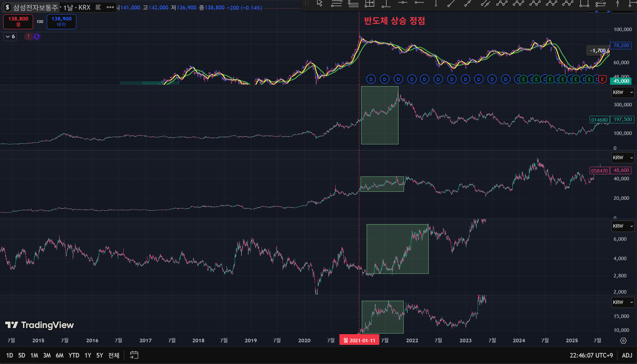Open the three-dots more menu beside symbol
The image size is (637, 364).
point(110,7)
